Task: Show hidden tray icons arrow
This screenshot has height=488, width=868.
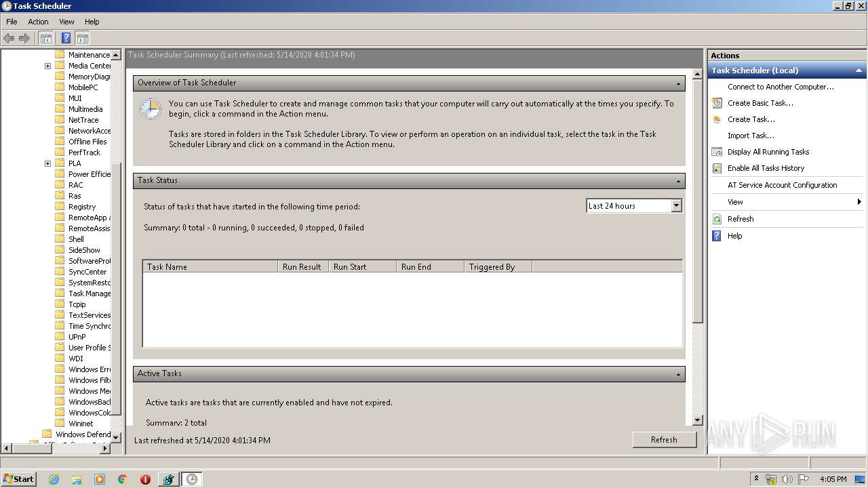Action: pos(756,479)
